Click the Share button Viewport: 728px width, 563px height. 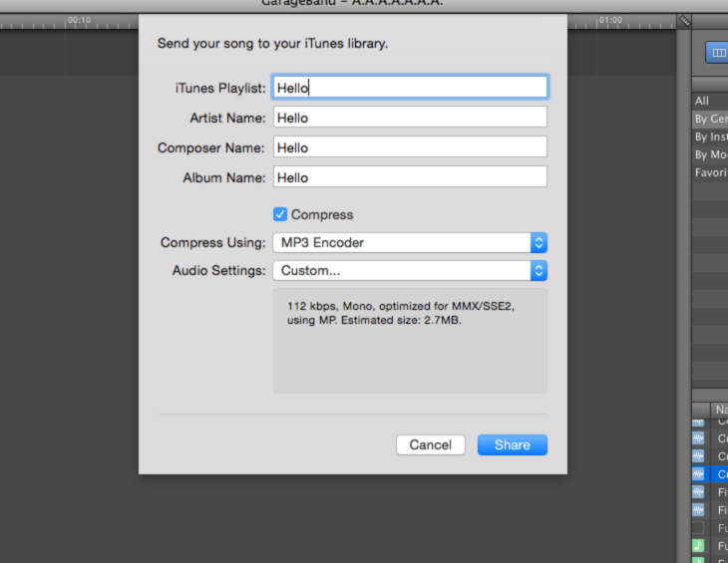pos(512,444)
